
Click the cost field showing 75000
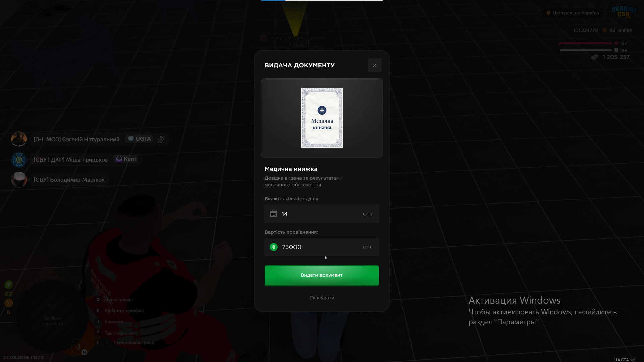[x=322, y=247]
